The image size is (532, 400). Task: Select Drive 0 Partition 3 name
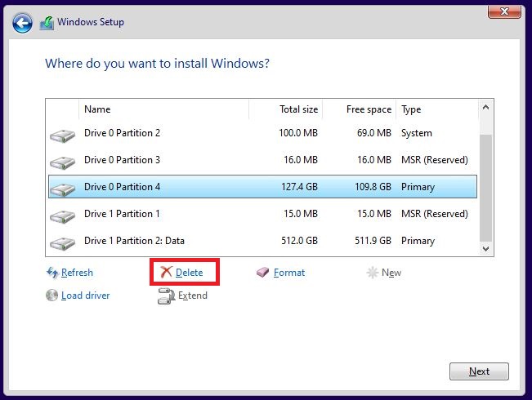[122, 160]
